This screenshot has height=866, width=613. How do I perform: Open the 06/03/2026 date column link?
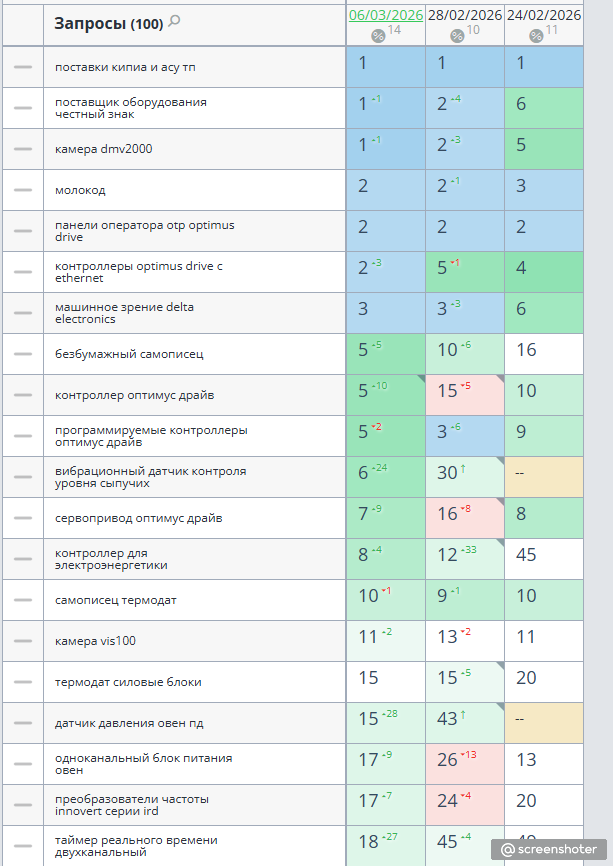[x=386, y=15]
